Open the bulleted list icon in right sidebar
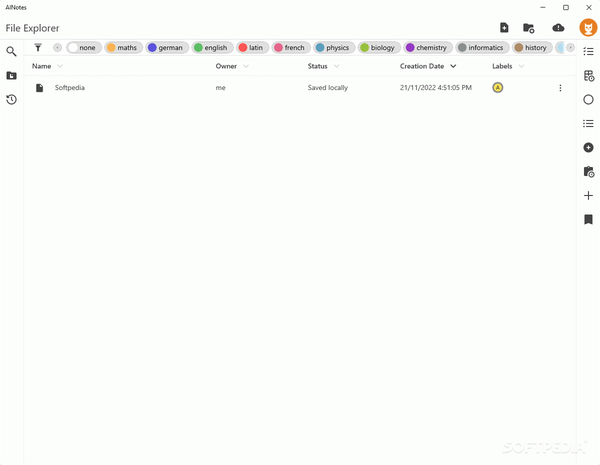Image resolution: width=600 pixels, height=465 pixels. tap(588, 123)
